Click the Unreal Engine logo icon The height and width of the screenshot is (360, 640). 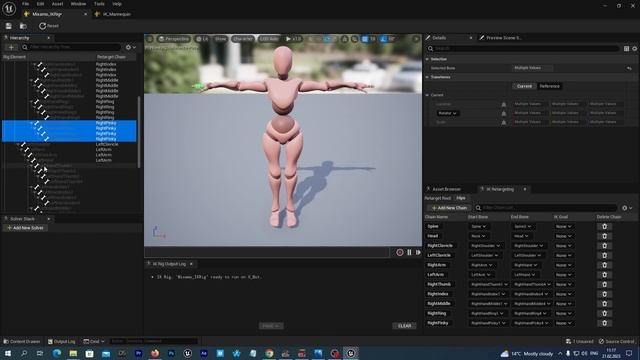tap(9, 9)
